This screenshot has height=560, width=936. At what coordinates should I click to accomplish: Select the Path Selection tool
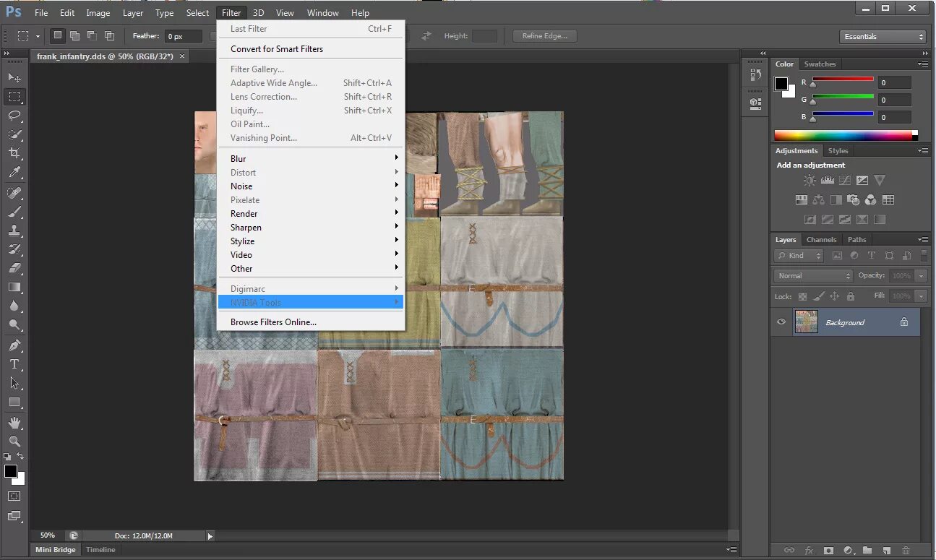coord(14,383)
